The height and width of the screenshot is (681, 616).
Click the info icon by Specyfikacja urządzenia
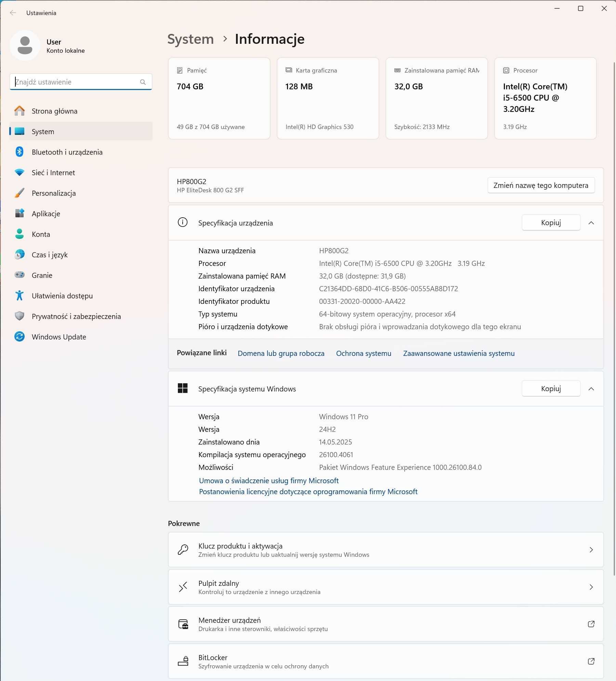pyautogui.click(x=183, y=222)
